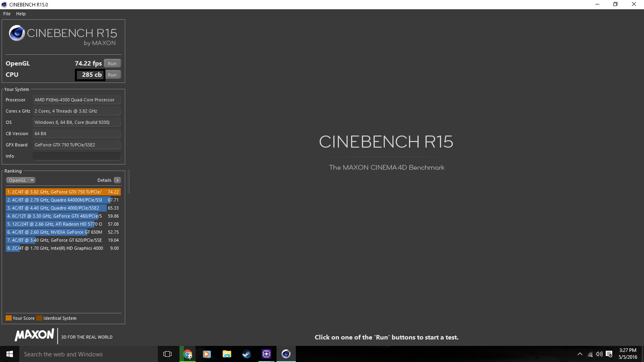
Task: Expand the ranking Details arrow button
Action: [118, 180]
